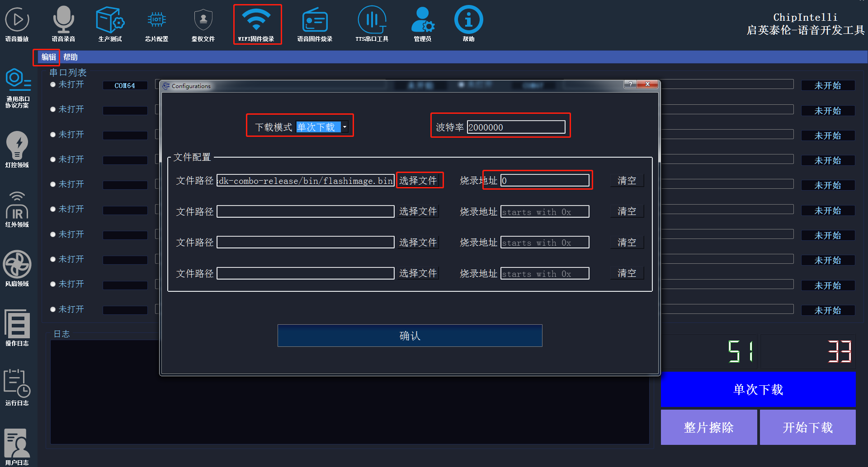Image resolution: width=868 pixels, height=467 pixels.
Task: Open the 帮助 menu in menu bar
Action: (x=71, y=57)
